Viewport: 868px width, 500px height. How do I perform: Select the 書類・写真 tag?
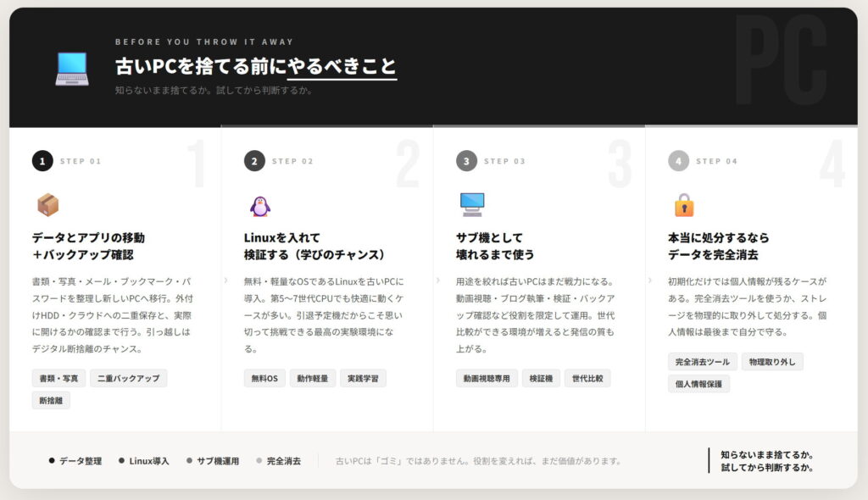[x=58, y=378]
